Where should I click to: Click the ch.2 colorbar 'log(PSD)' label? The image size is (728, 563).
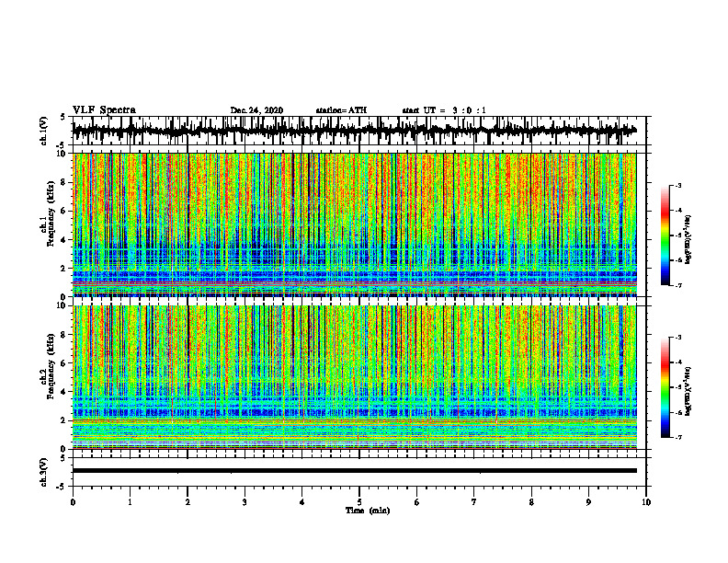coord(688,391)
